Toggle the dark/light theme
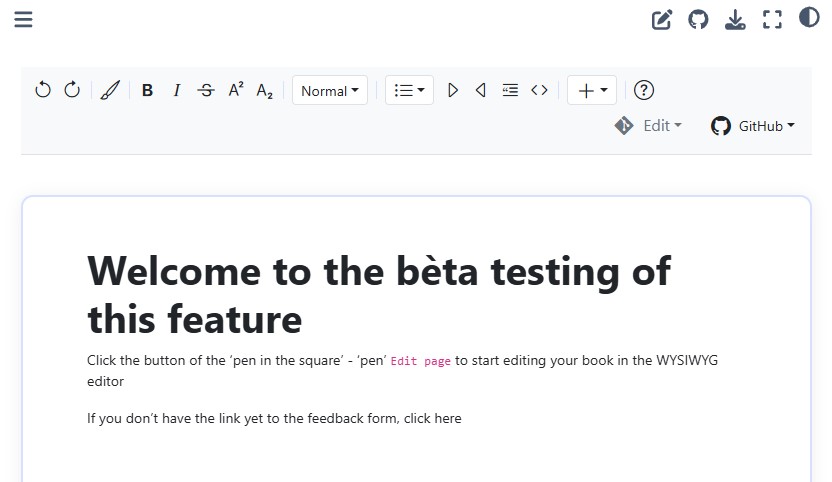Image resolution: width=832 pixels, height=482 pixels. click(x=809, y=17)
